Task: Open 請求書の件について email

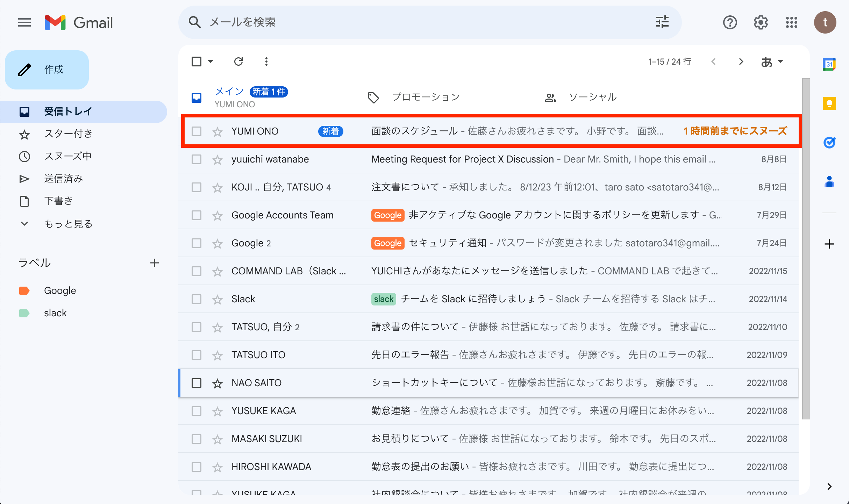Action: (x=488, y=327)
